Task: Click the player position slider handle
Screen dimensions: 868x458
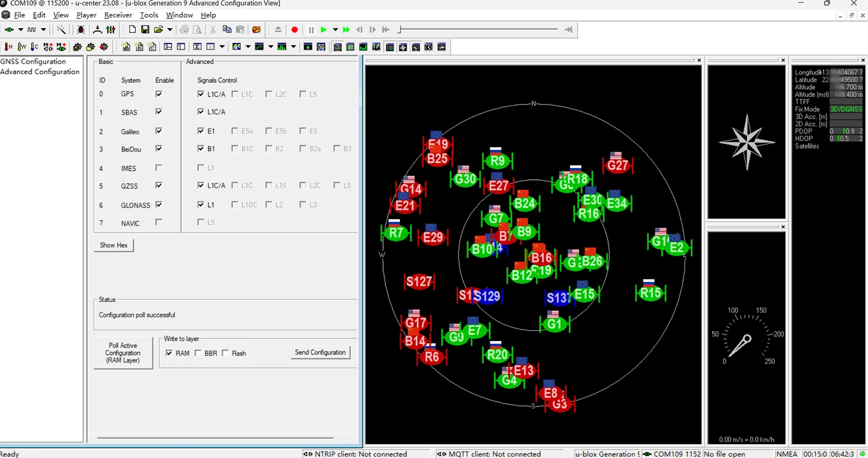Action: coord(399,29)
